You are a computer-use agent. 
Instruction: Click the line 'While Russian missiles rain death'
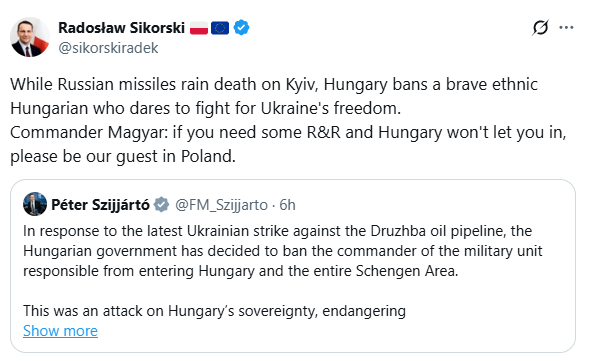(274, 84)
